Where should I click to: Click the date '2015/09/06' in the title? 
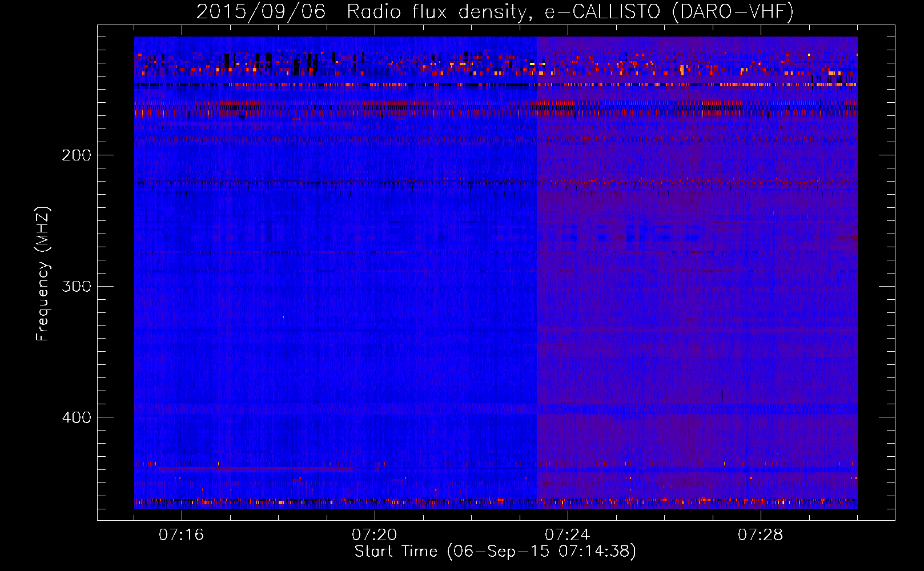tap(261, 11)
